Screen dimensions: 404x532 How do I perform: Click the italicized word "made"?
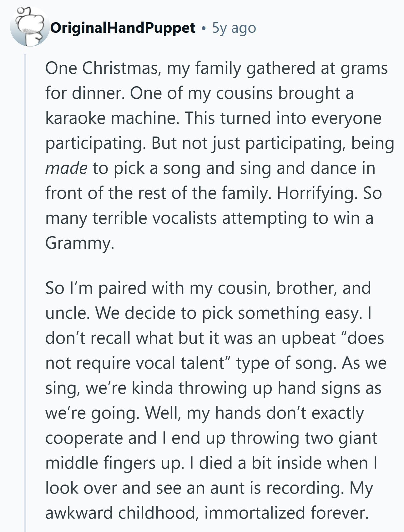click(x=66, y=168)
